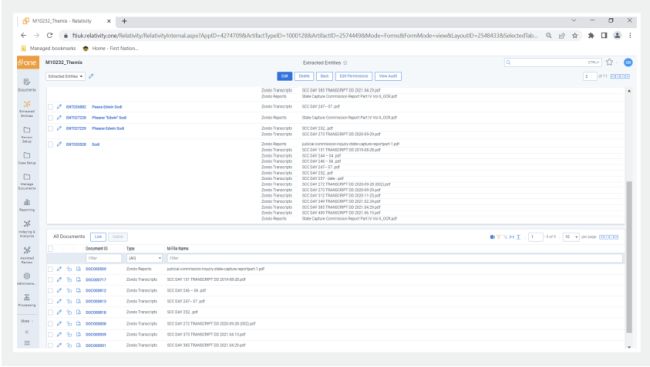This screenshot has width=650, height=367.
Task: Check the SCC DAY 246 document row
Action: point(51,291)
